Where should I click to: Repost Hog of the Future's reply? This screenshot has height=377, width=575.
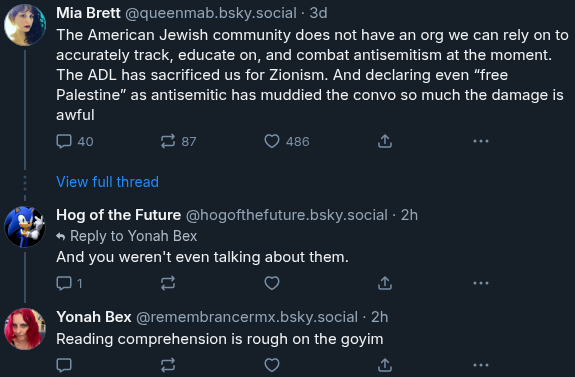(168, 283)
